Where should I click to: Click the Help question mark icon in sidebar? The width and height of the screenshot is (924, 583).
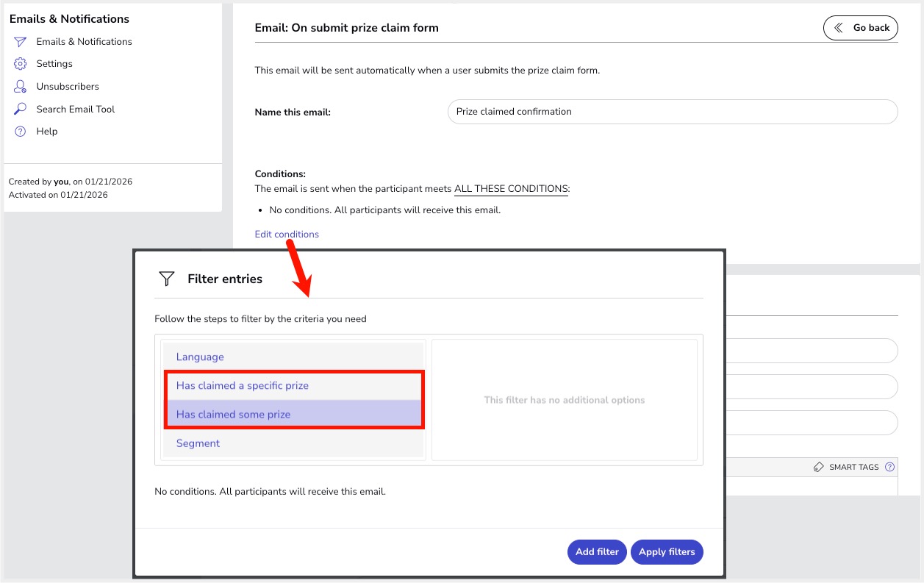tap(21, 132)
